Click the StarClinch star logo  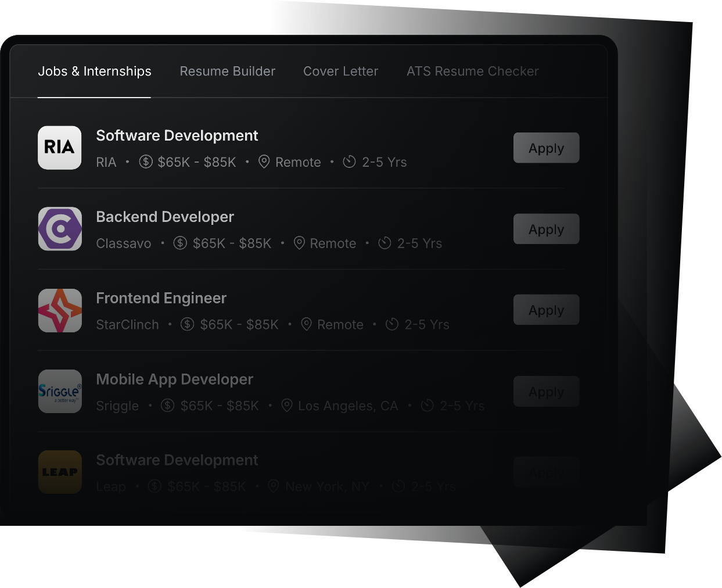click(x=60, y=310)
